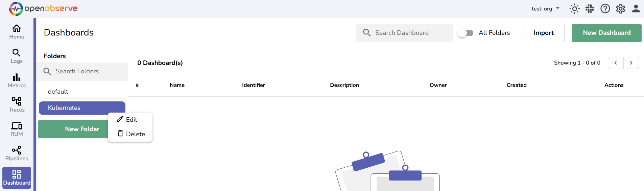Open settings via gear icon
The image size is (644, 191).
pos(620,9)
